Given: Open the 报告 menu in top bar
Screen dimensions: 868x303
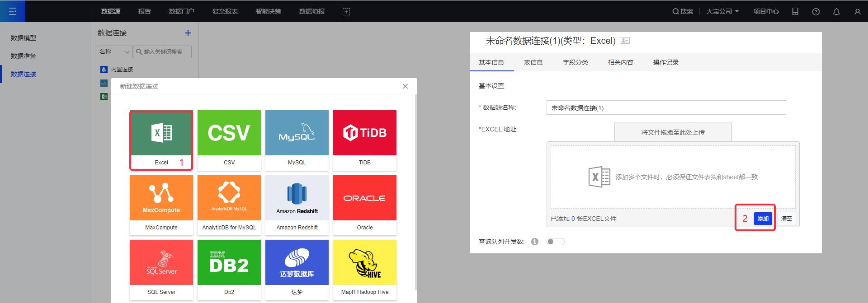Looking at the screenshot, I should click(145, 11).
